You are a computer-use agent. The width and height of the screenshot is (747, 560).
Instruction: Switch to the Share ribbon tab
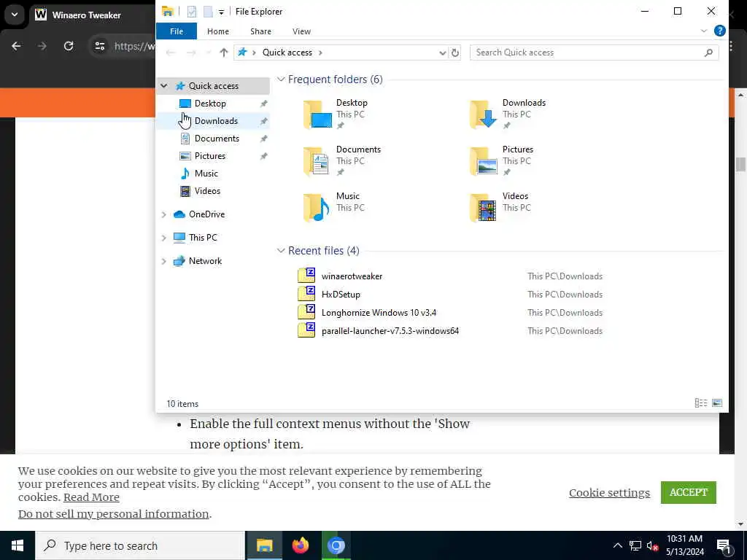(x=260, y=31)
